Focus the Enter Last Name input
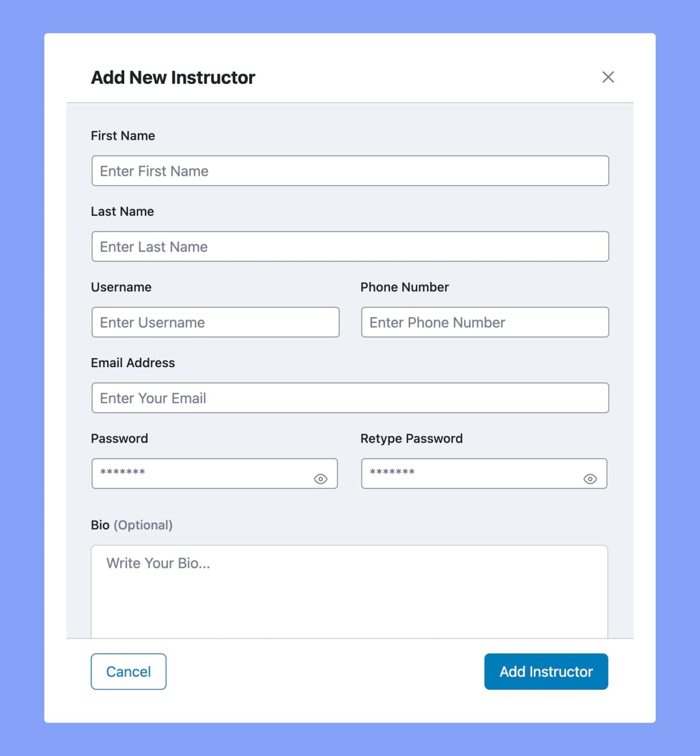700x756 pixels. pyautogui.click(x=350, y=247)
